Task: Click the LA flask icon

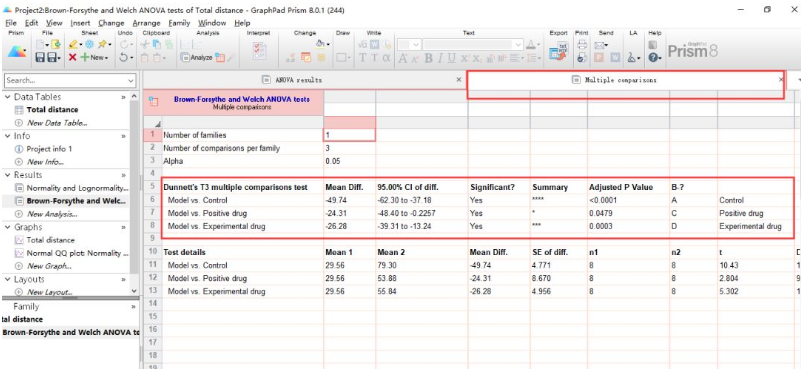Action: [x=633, y=58]
